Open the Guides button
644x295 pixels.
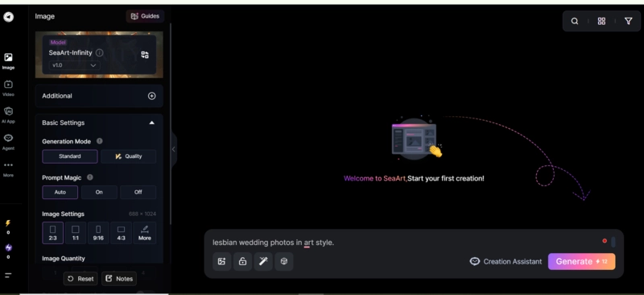pyautogui.click(x=145, y=16)
